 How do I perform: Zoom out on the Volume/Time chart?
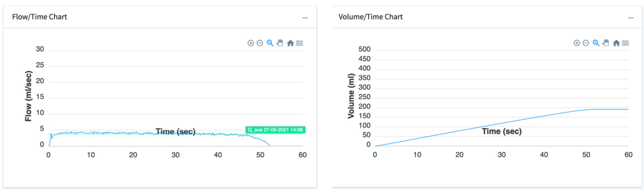[x=586, y=43]
